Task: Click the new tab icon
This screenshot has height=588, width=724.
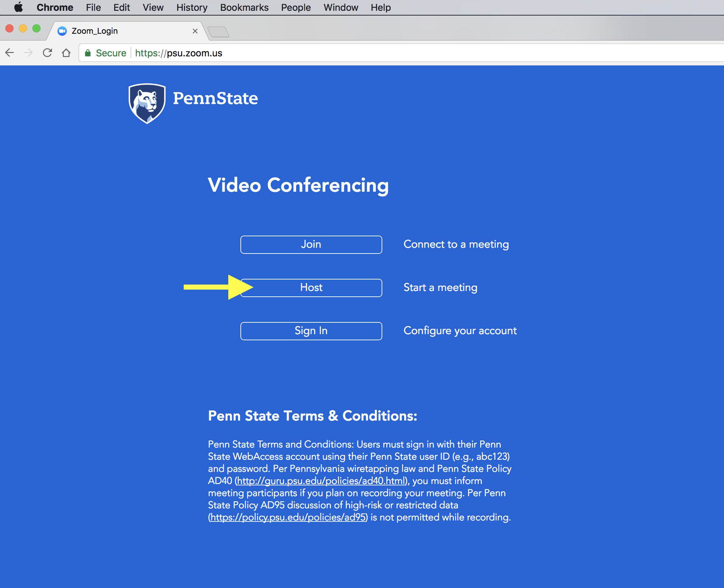Action: click(x=218, y=31)
